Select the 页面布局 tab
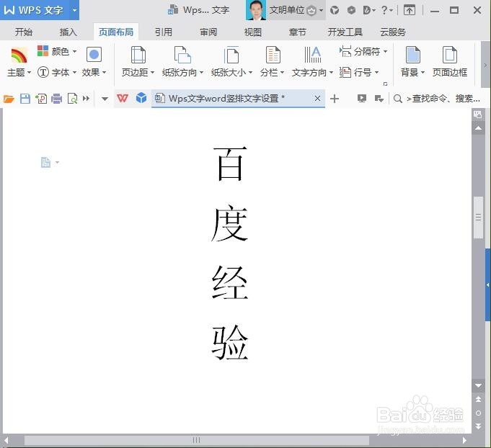 pos(116,32)
